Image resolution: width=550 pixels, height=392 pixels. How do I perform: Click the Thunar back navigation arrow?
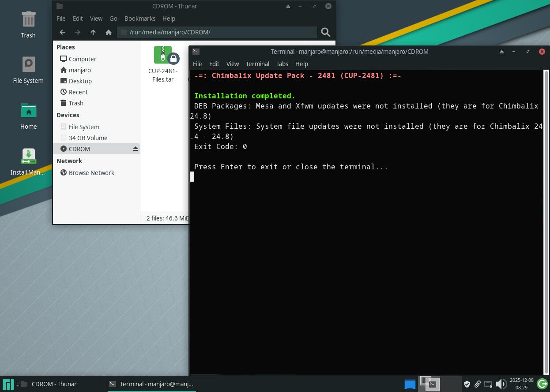click(x=62, y=32)
